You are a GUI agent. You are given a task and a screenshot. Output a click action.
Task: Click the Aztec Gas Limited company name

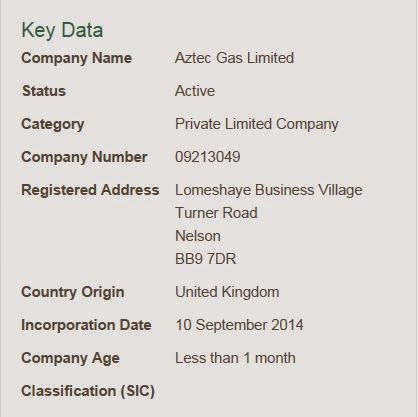(234, 58)
